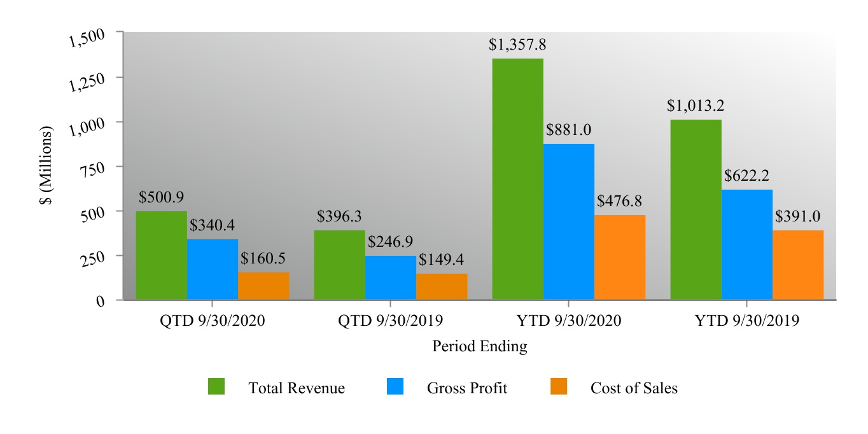Click the green Total Revenue legend swatch
The image size is (868, 434).
click(216, 386)
